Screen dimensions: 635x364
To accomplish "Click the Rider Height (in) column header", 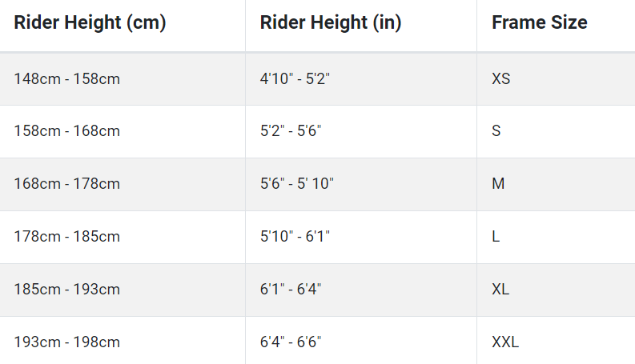I will [x=361, y=26].
